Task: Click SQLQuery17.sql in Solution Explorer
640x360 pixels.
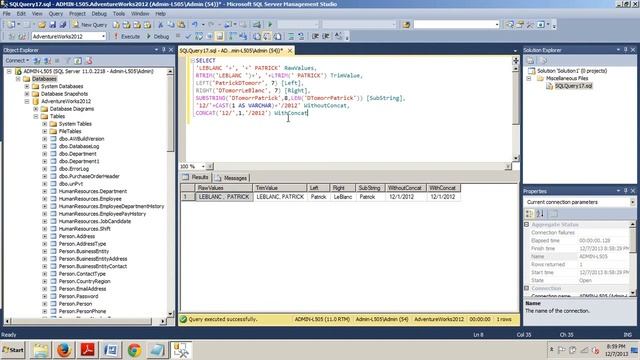Action: point(573,86)
